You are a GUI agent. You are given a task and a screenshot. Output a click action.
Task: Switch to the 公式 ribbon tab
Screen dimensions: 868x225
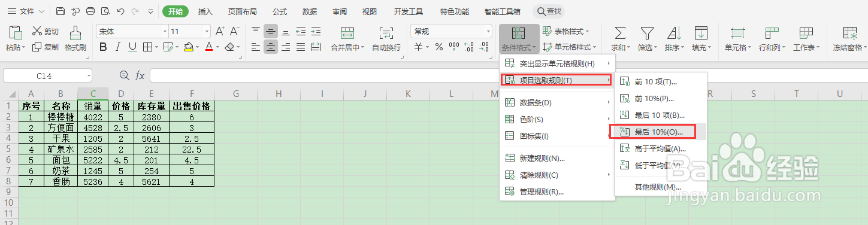pyautogui.click(x=280, y=11)
